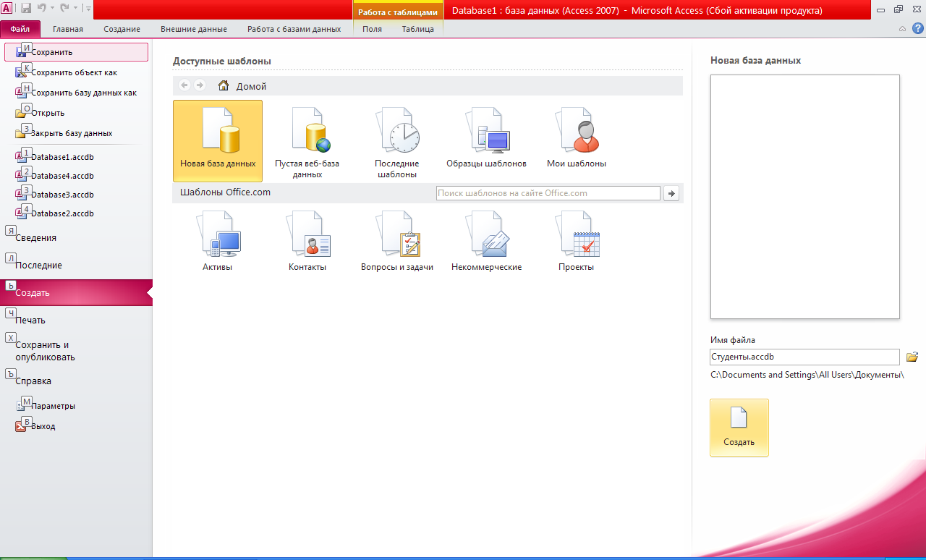
Task: Open Сохранить и опубликовать section
Action: pos(76,351)
